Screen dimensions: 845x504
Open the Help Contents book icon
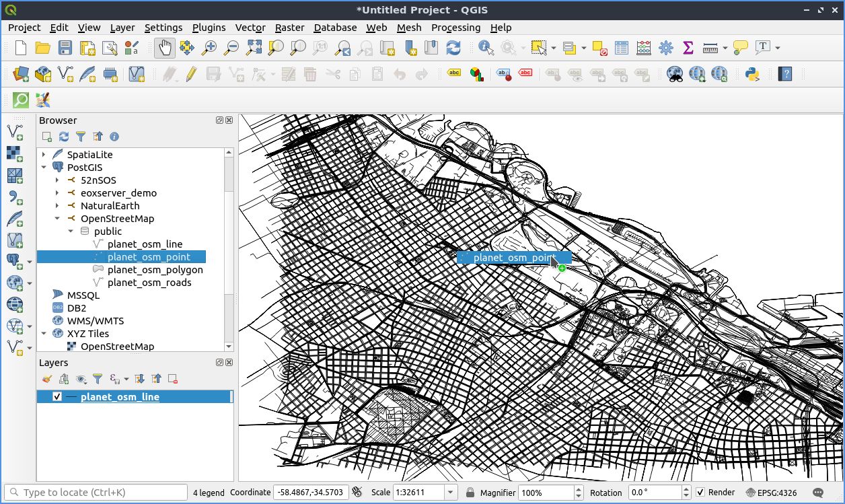click(x=784, y=73)
